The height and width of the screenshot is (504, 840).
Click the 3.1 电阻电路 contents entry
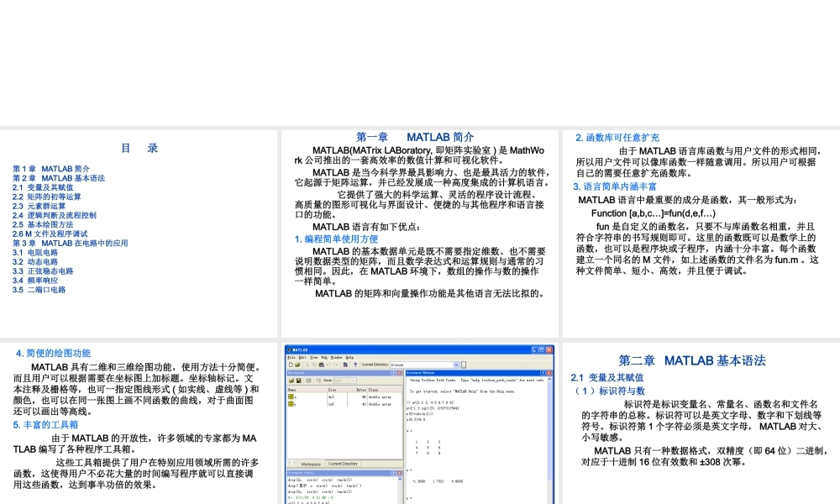pyautogui.click(x=35, y=252)
